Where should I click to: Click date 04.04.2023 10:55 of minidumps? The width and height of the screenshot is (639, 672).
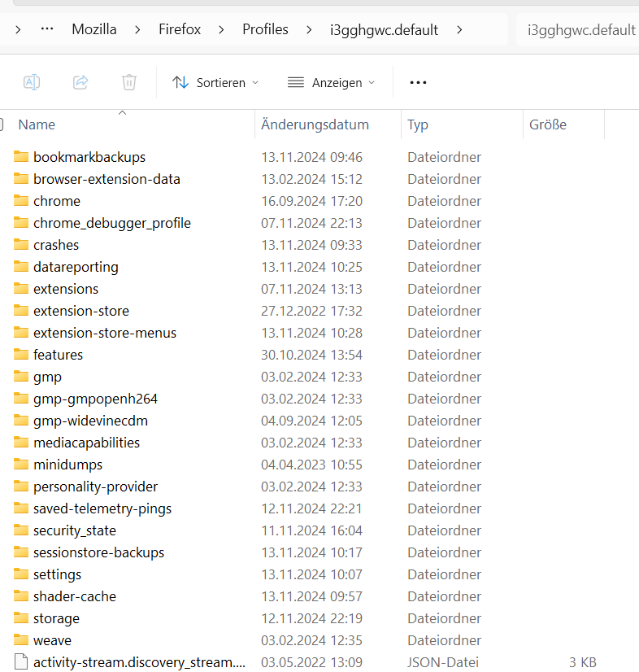tap(312, 465)
